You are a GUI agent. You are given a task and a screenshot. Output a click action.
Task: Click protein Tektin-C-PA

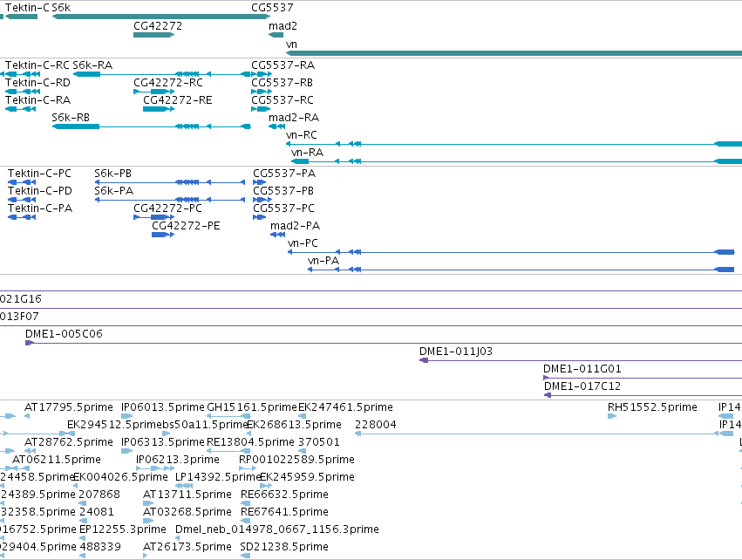(22, 218)
